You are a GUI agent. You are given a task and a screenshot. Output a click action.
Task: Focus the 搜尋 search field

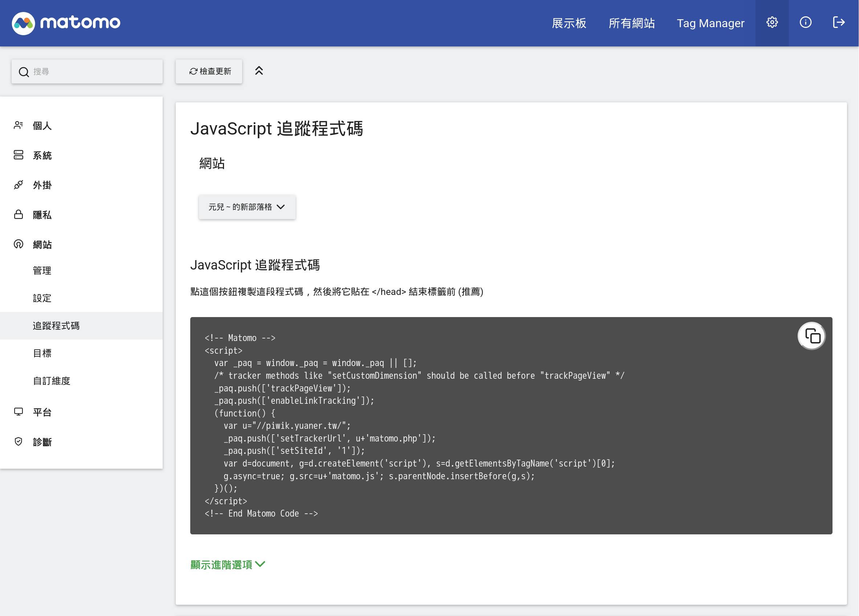(87, 71)
